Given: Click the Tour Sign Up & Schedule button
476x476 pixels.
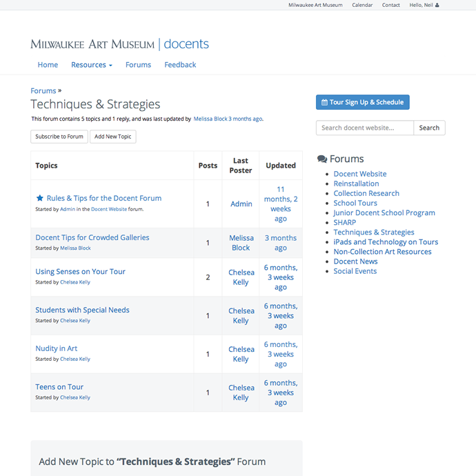Looking at the screenshot, I should point(362,102).
